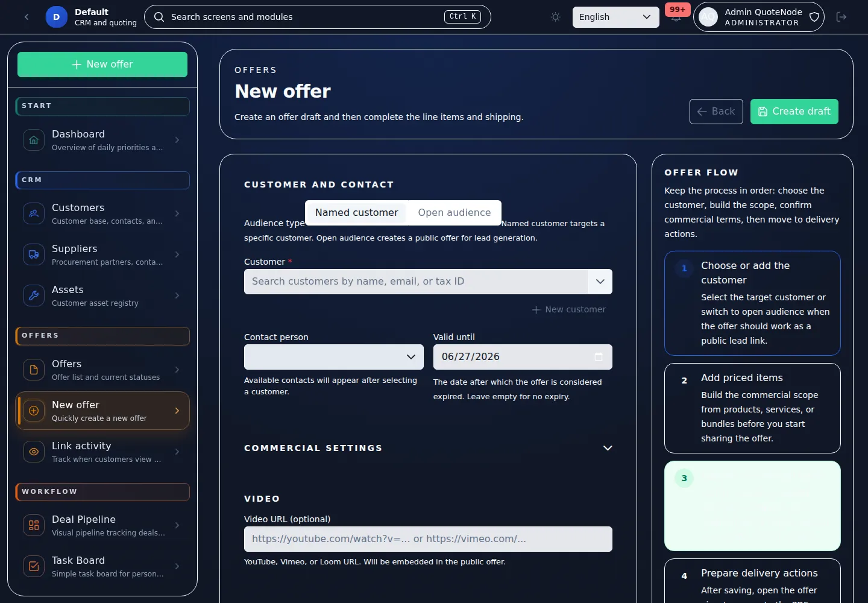
Task: Click the Link activity eye icon
Action: pyautogui.click(x=34, y=452)
